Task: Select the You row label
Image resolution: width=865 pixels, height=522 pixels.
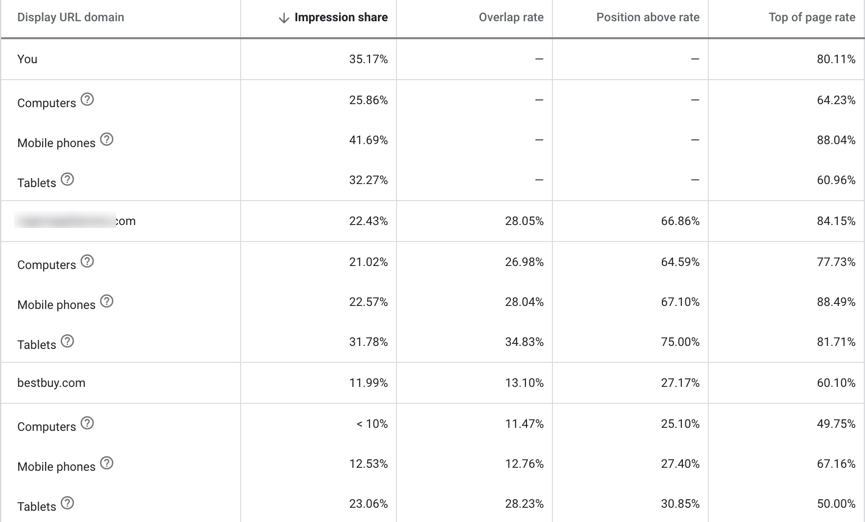Action: pos(27,59)
